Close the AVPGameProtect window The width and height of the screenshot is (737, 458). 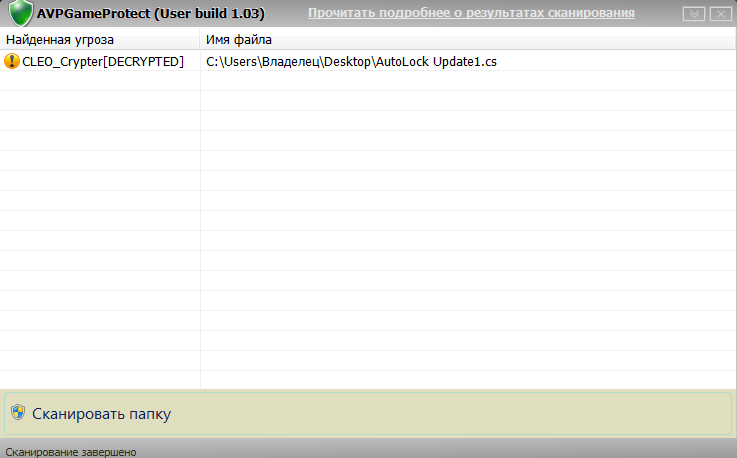(720, 14)
